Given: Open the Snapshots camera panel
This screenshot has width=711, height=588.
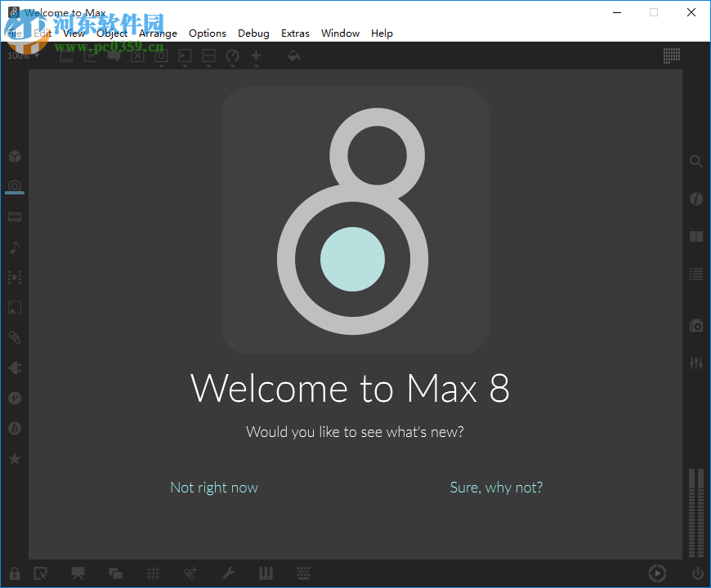Looking at the screenshot, I should point(695,325).
